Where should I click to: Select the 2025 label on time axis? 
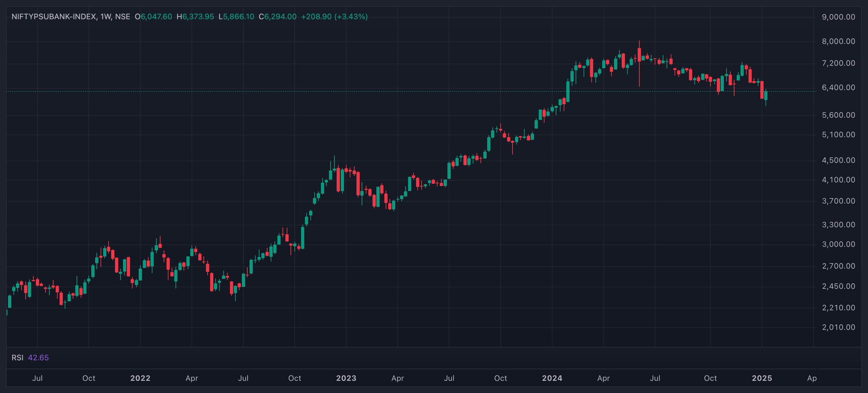pyautogui.click(x=762, y=378)
